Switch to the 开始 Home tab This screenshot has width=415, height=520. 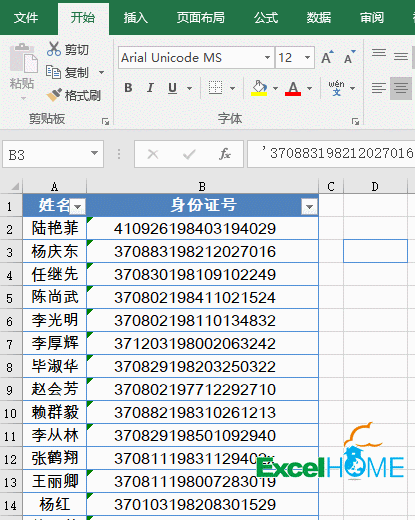pyautogui.click(x=83, y=18)
